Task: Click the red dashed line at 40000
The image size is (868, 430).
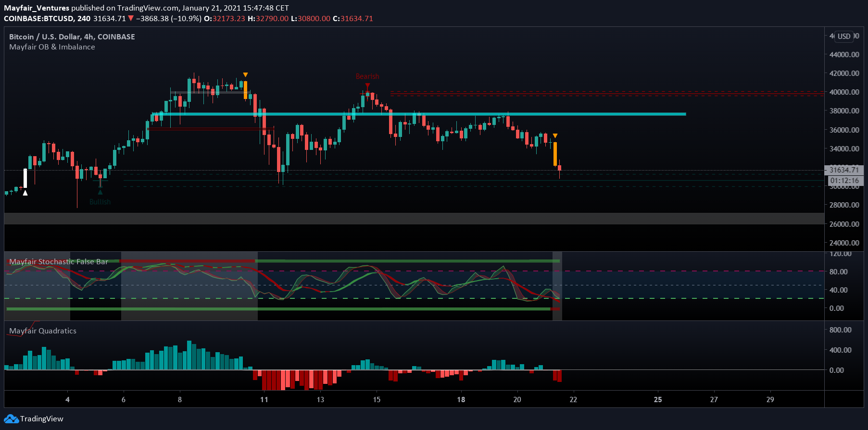Action: pyautogui.click(x=607, y=91)
